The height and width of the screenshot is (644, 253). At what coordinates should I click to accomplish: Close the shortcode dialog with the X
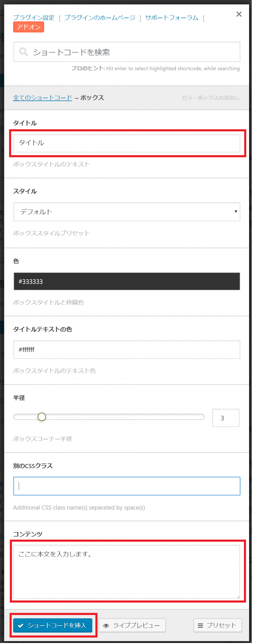[x=239, y=14]
